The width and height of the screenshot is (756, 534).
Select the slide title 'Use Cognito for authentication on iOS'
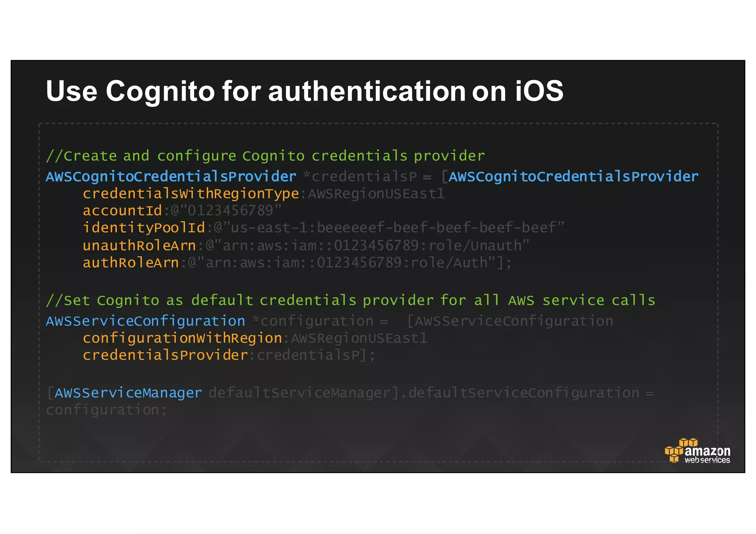pyautogui.click(x=305, y=91)
